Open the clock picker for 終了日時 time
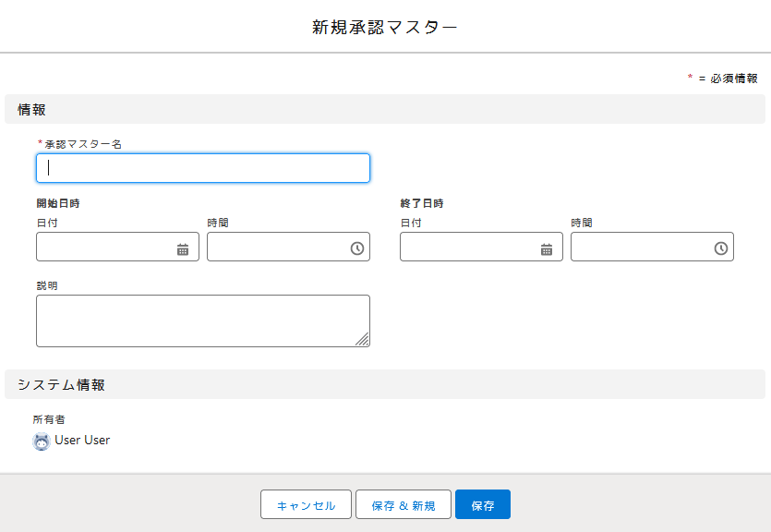Viewport: 771px width, 532px height. pos(721,248)
